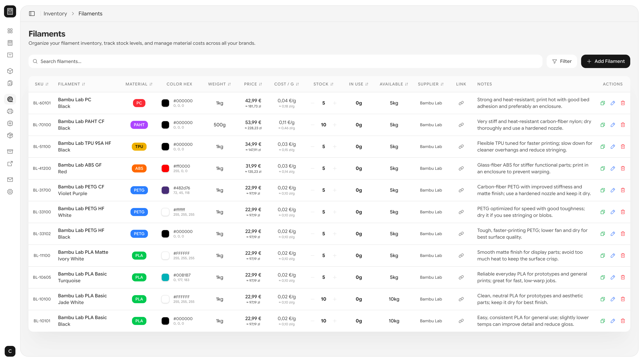The height and width of the screenshot is (362, 644).
Task: Click the Add Filament button
Action: (x=605, y=61)
